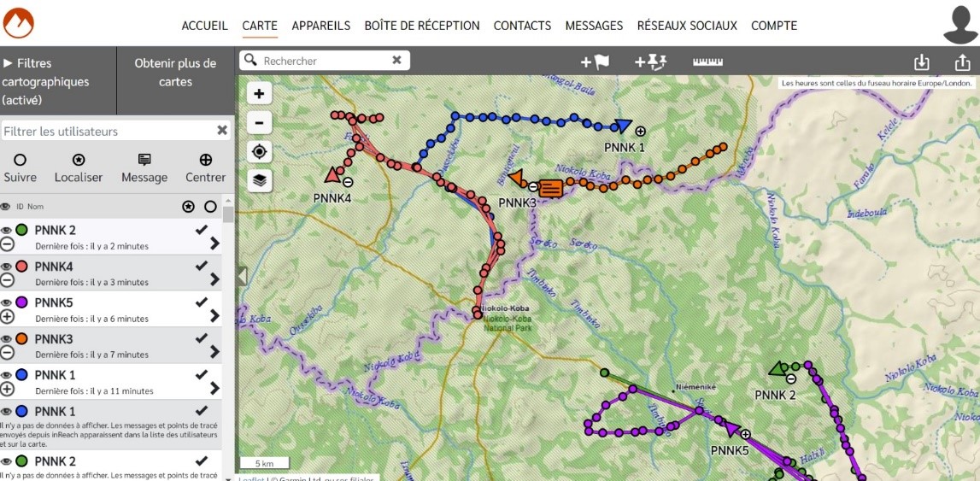Open the Appareils menu tab
This screenshot has height=481, width=980.
pos(320,26)
